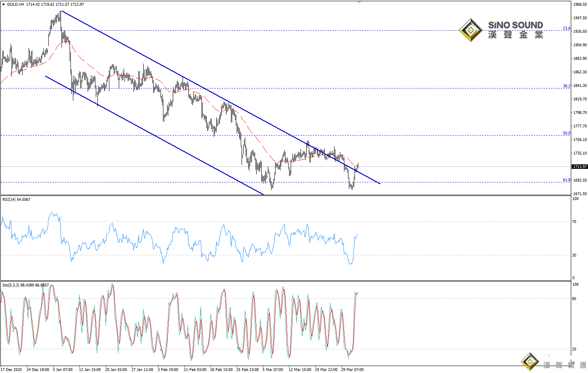Click the stochastic 80 level scale label

(574, 299)
